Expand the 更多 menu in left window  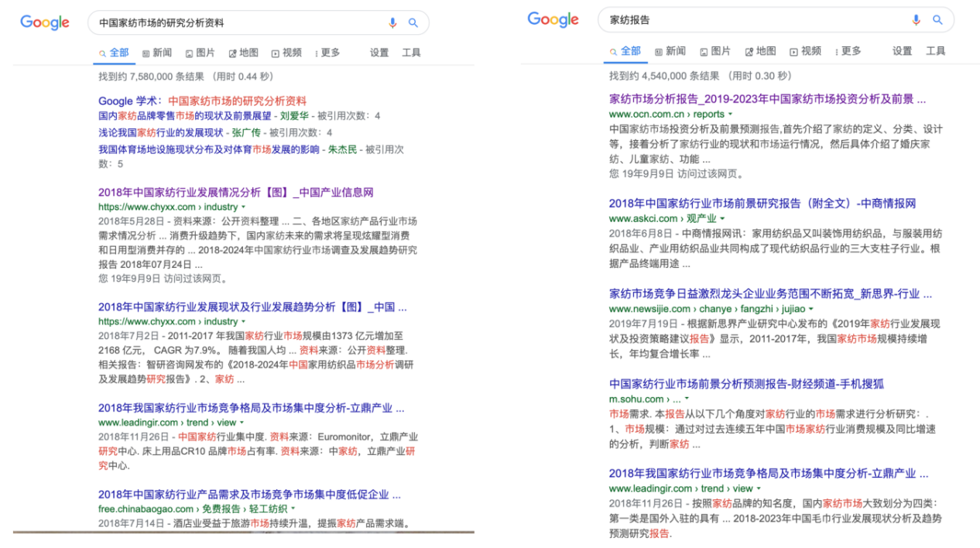click(x=327, y=53)
